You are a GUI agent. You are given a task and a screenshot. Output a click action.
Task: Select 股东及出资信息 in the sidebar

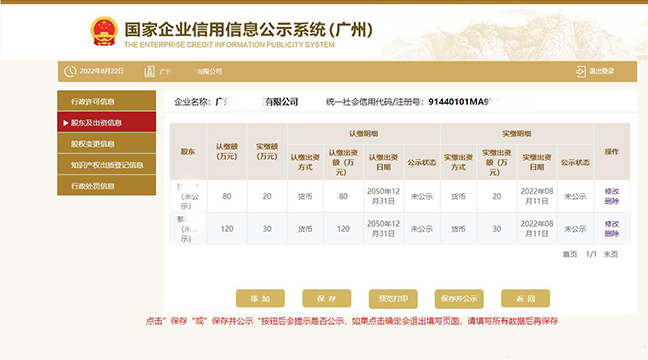tap(107, 122)
